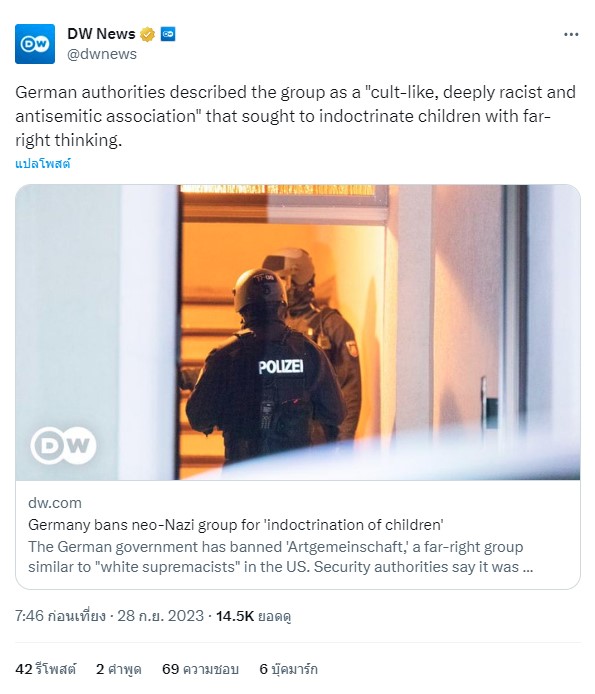
Task: Click the article description about 'Artgemeinschaft'
Action: pyautogui.click(x=280, y=557)
